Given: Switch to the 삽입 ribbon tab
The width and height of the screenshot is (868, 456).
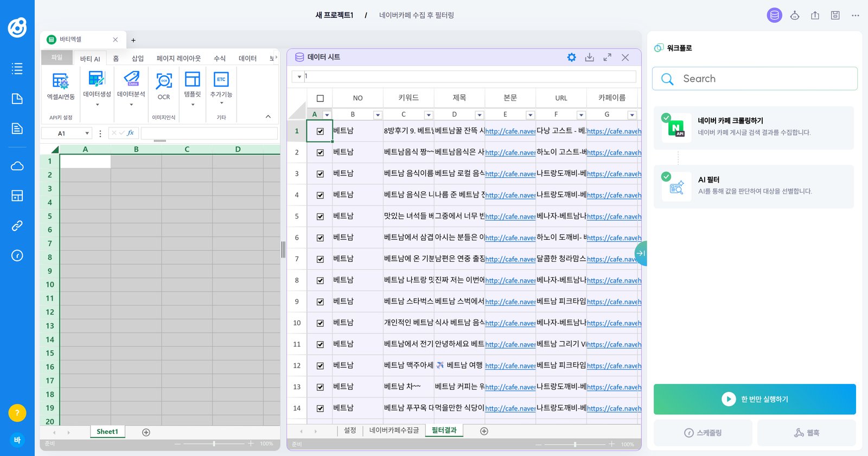Looking at the screenshot, I should pos(138,59).
